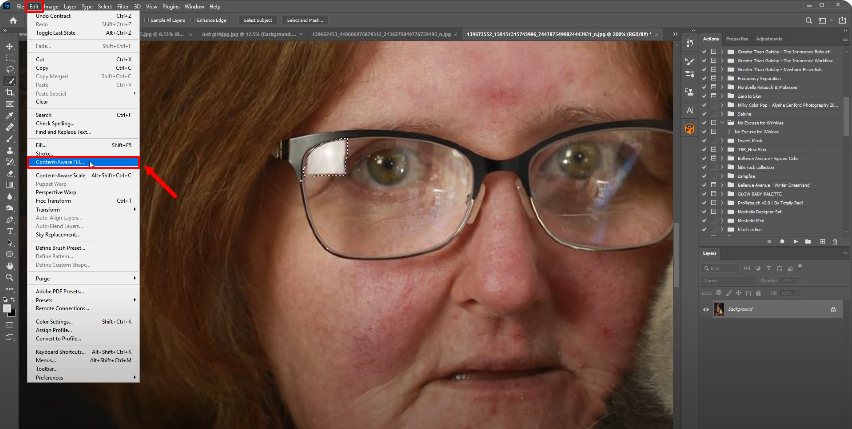The width and height of the screenshot is (852, 429).
Task: Click the Select and Mask button
Action: click(304, 21)
